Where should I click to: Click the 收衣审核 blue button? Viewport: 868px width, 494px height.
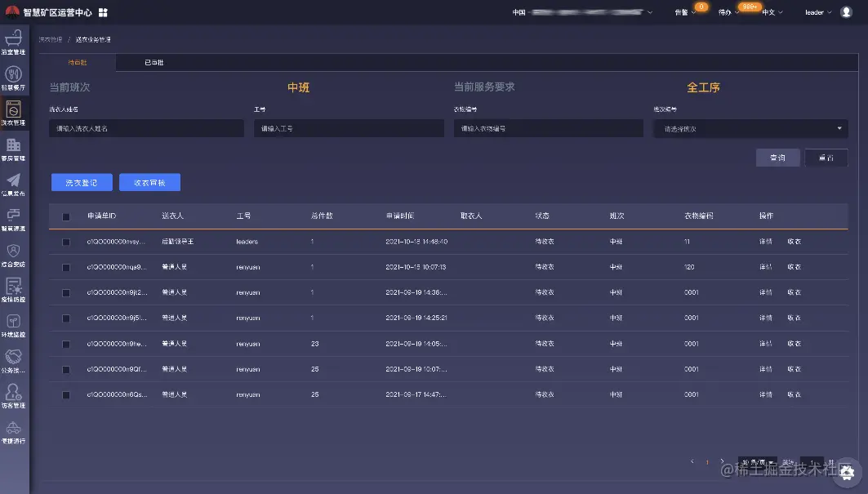(x=149, y=182)
